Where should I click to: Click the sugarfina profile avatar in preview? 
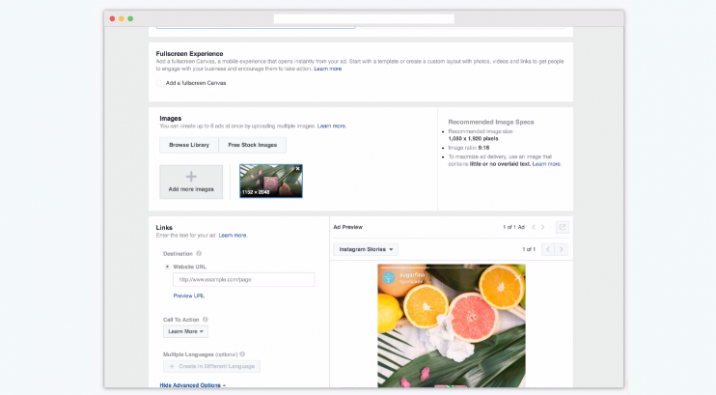pos(389,277)
